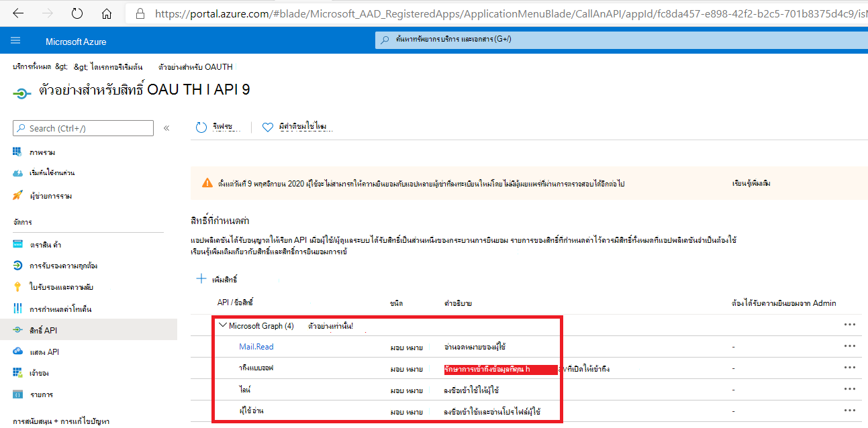Click the ภาพรวม overview icon
This screenshot has height=428, width=868.
click(17, 152)
